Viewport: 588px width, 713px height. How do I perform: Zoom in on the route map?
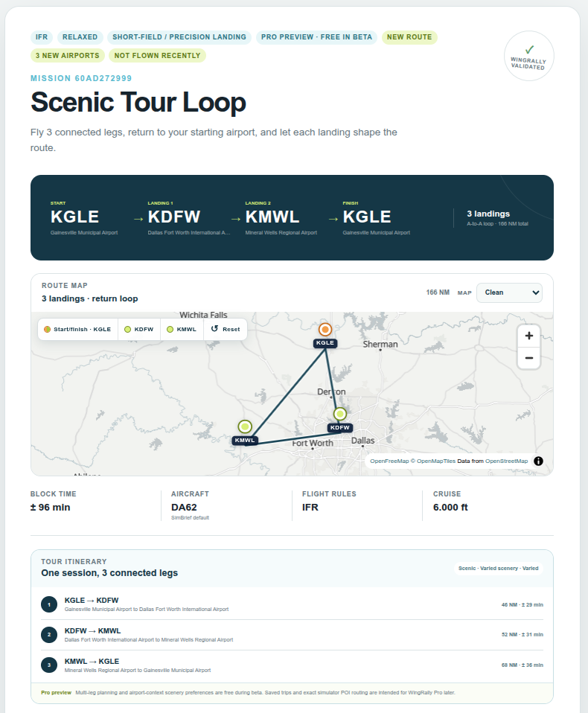point(529,336)
